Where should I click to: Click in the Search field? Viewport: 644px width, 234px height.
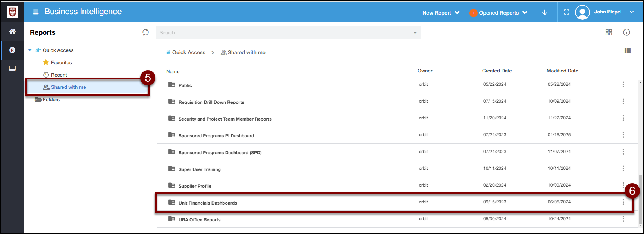tap(283, 33)
